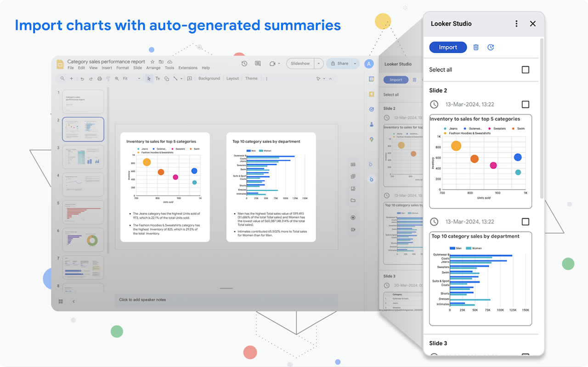Start the Slideshow
The width and height of the screenshot is (588, 367).
pyautogui.click(x=300, y=63)
